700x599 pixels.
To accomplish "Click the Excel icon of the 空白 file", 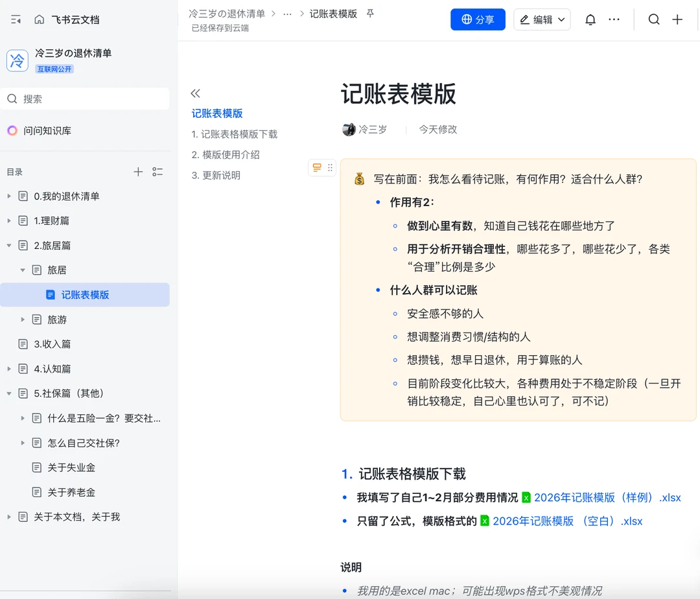I will pyautogui.click(x=485, y=521).
